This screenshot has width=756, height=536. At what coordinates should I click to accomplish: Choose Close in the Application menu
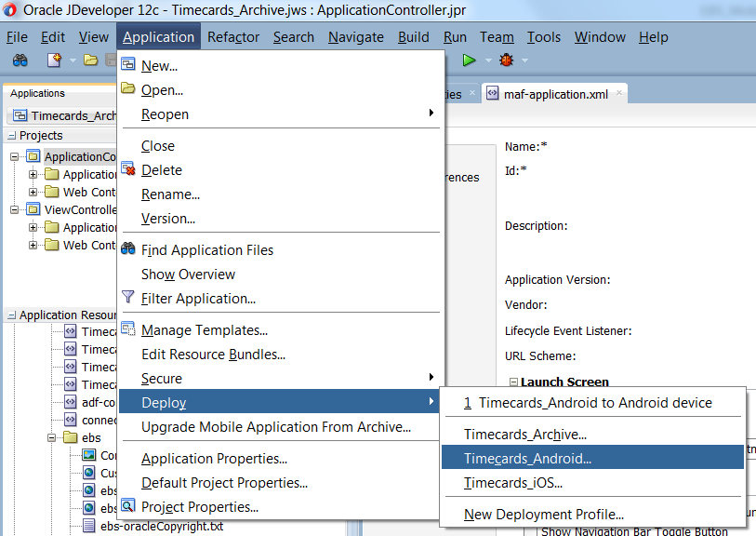coord(279,146)
